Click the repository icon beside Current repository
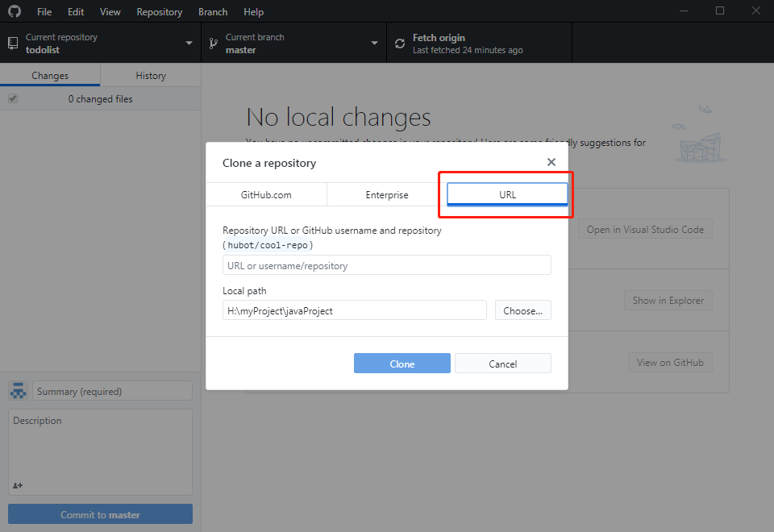This screenshot has width=774, height=532. pos(13,44)
